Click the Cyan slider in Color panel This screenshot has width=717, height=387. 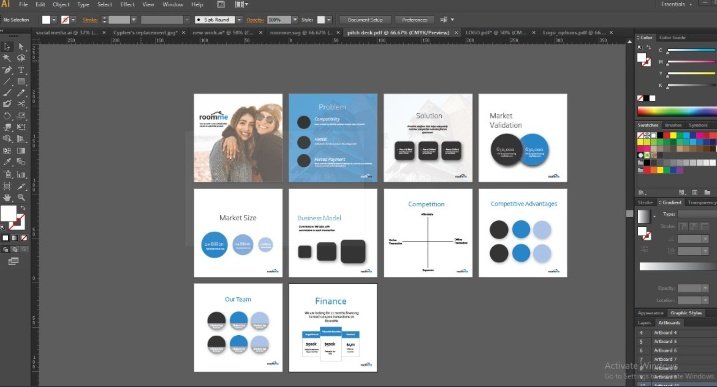point(691,50)
